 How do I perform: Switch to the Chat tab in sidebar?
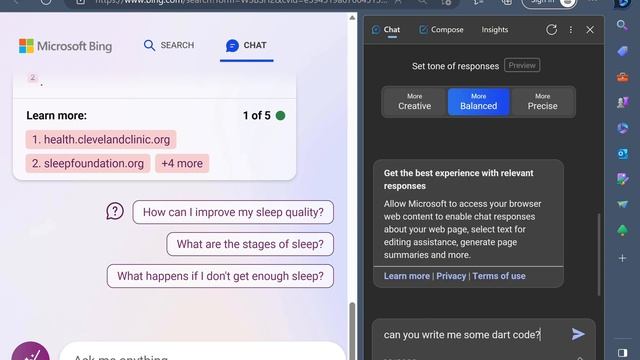pyautogui.click(x=386, y=29)
